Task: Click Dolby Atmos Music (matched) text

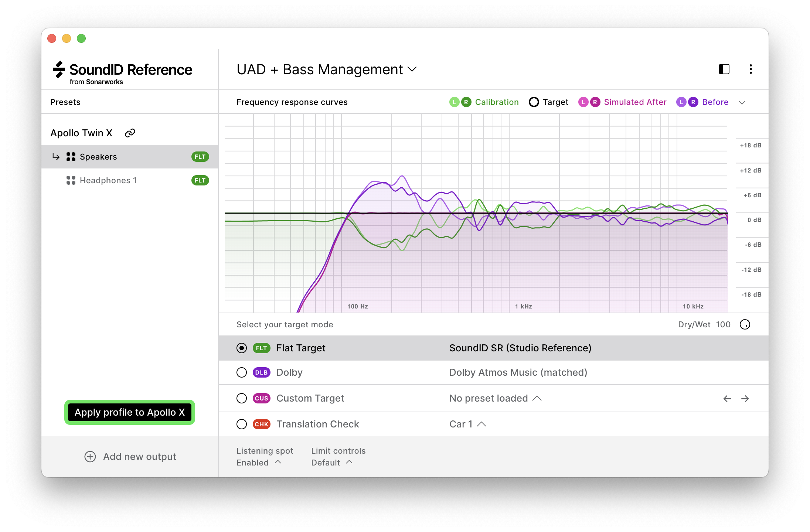Action: click(518, 372)
